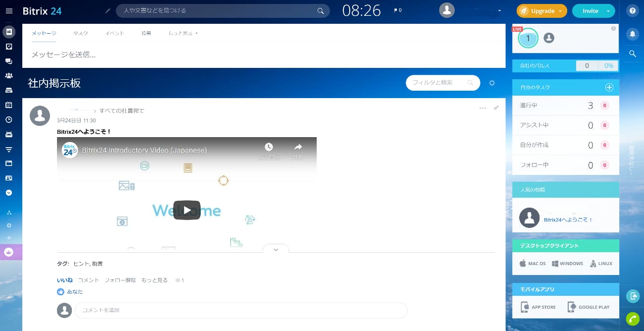Click the いいね like link
This screenshot has width=644, height=331.
(64, 280)
